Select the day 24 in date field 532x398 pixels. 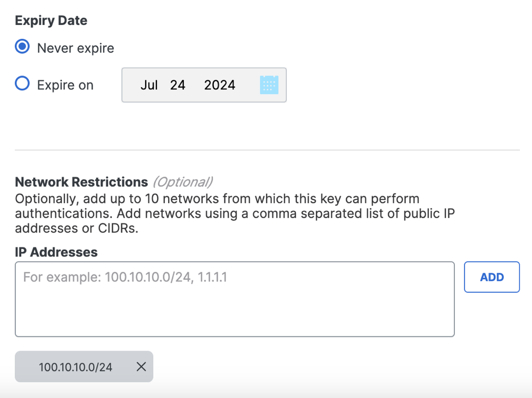pyautogui.click(x=178, y=85)
